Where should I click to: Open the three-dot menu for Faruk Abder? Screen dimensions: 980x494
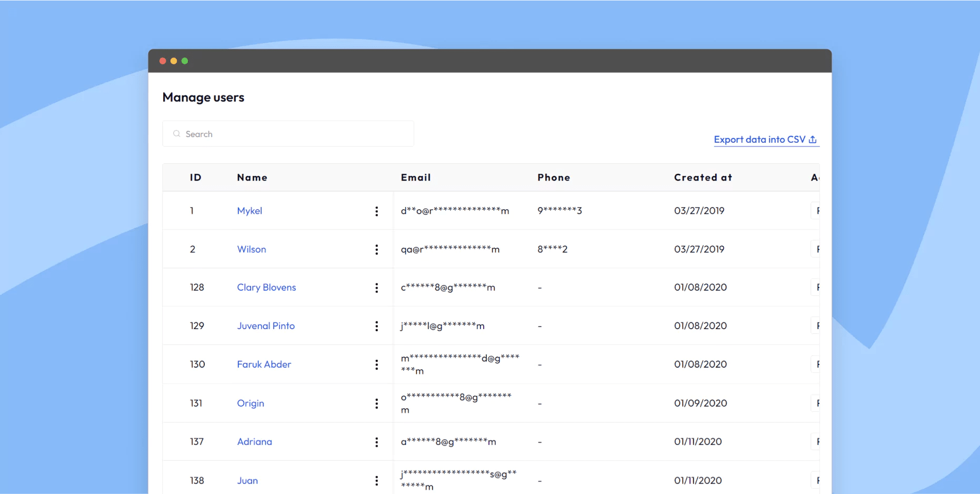376,364
